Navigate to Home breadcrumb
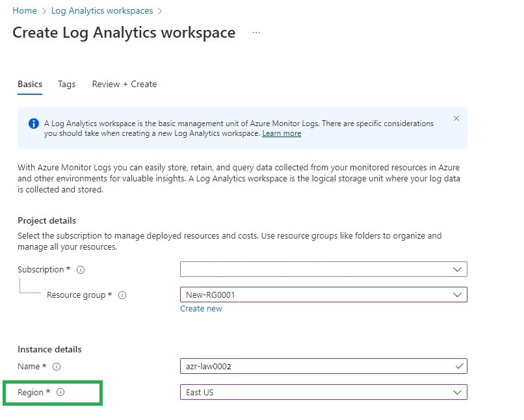Screen dimensions: 524x420 click(25, 11)
